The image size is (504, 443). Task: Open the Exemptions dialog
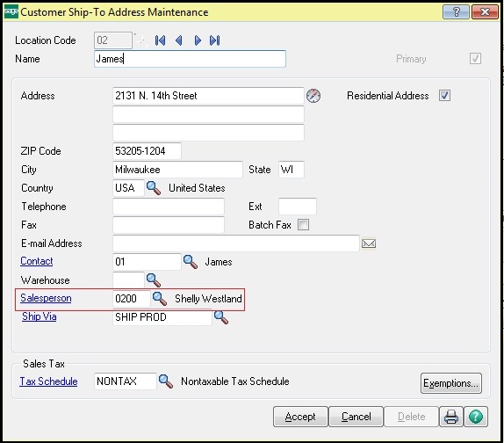pyautogui.click(x=451, y=383)
